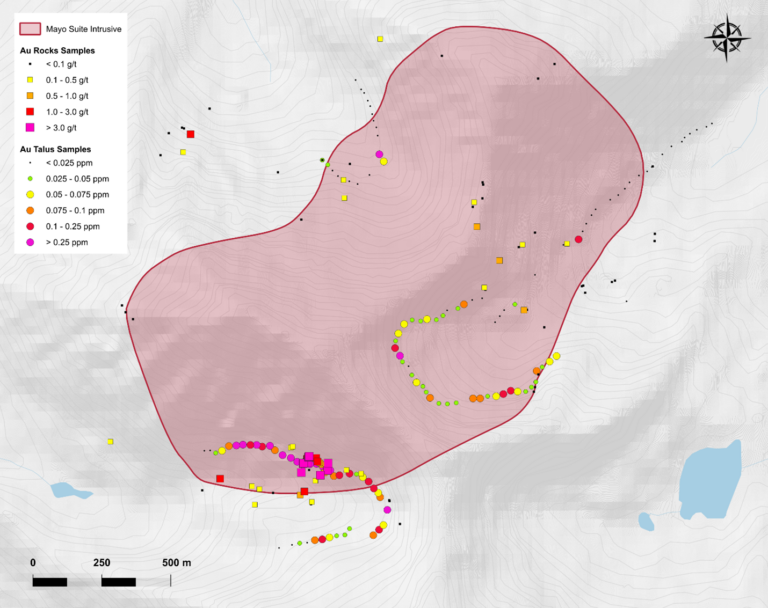768x608 pixels.
Task: Click the red 0.1 - 0.25 ppm legend circle
Action: click(x=31, y=226)
